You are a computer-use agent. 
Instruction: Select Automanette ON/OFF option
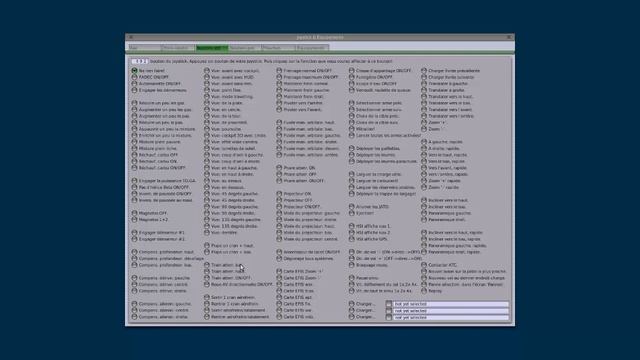134,84
